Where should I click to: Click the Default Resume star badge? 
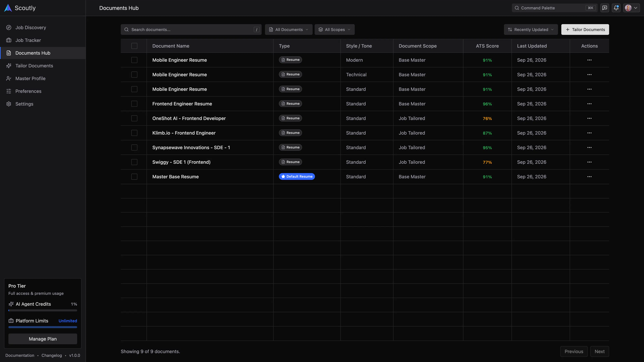click(297, 176)
